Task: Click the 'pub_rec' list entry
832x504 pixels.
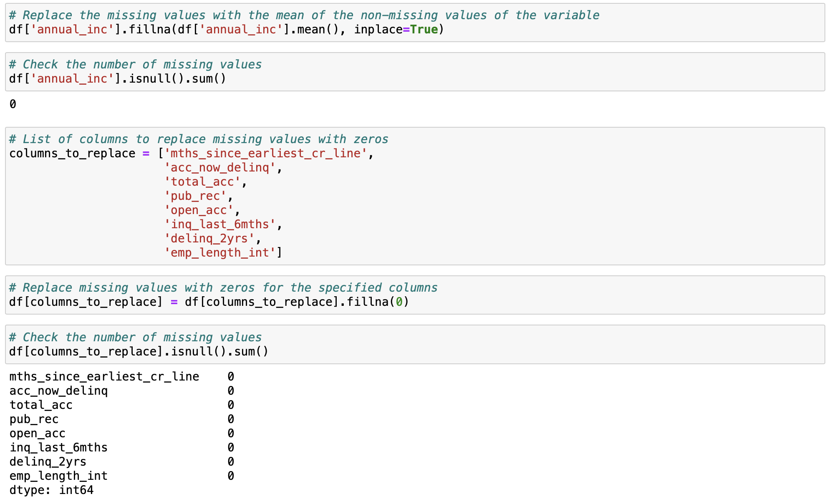Action: point(195,196)
